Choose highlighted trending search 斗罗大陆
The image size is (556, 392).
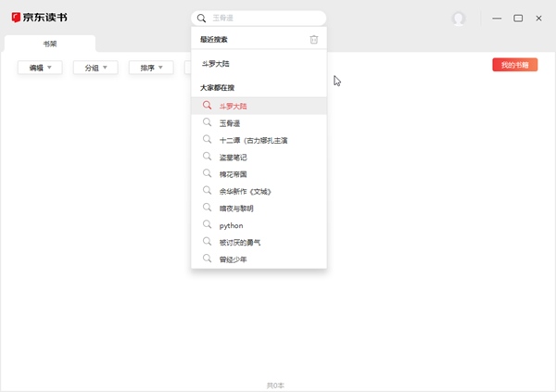259,106
